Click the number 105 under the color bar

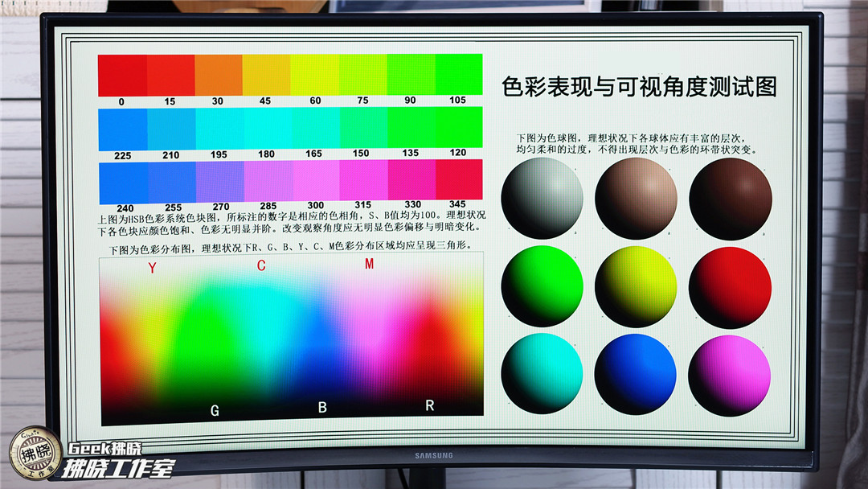(x=458, y=101)
